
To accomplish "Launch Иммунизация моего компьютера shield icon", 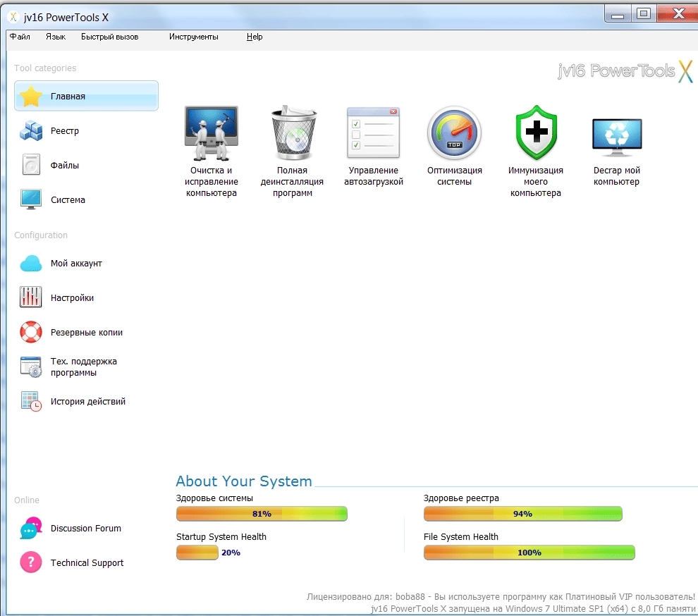I will click(537, 133).
